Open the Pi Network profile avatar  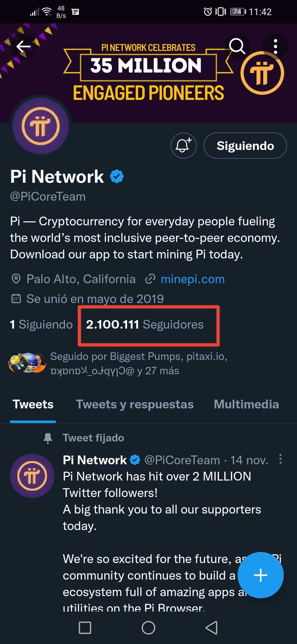pos(41,126)
